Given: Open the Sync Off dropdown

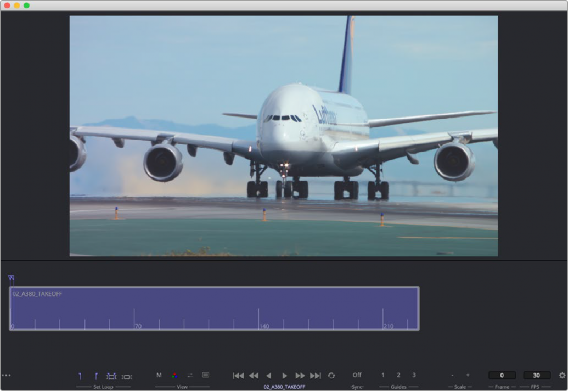Looking at the screenshot, I should click(x=357, y=375).
